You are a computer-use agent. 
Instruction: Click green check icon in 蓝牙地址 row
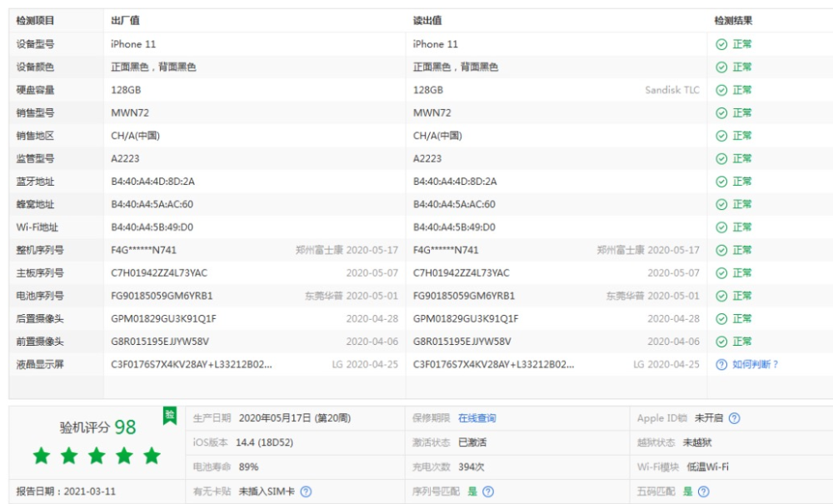pyautogui.click(x=721, y=182)
